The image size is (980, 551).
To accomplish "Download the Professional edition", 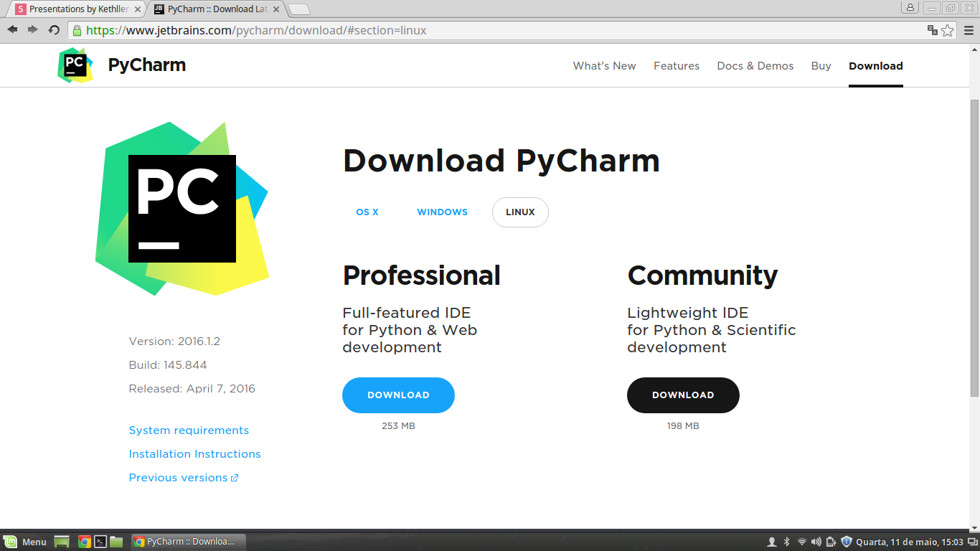I will click(x=398, y=395).
